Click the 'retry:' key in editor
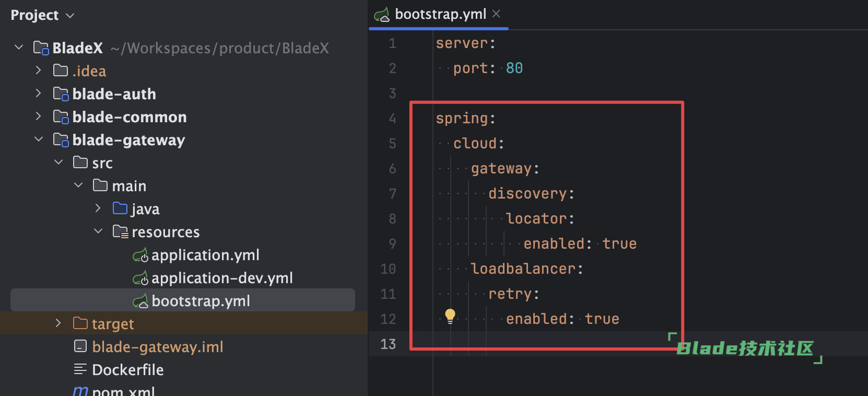 click(514, 294)
